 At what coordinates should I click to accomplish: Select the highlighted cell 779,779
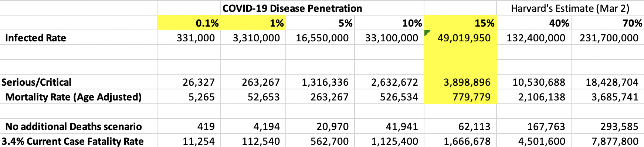coord(460,97)
